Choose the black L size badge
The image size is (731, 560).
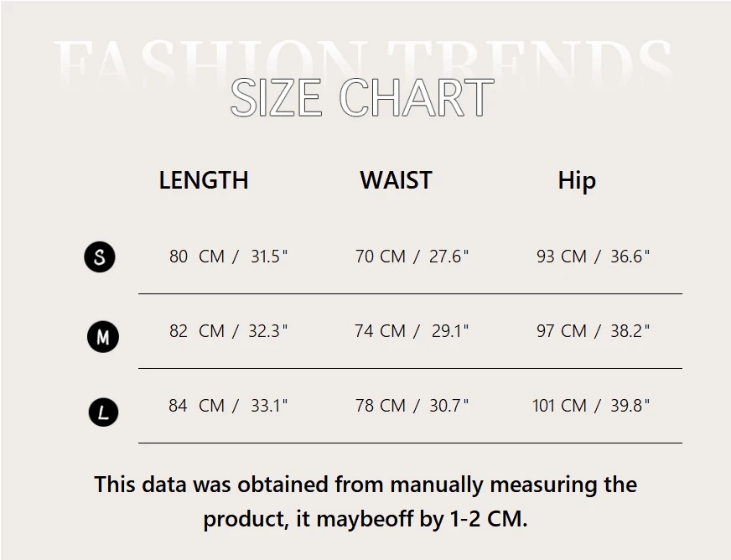(103, 412)
